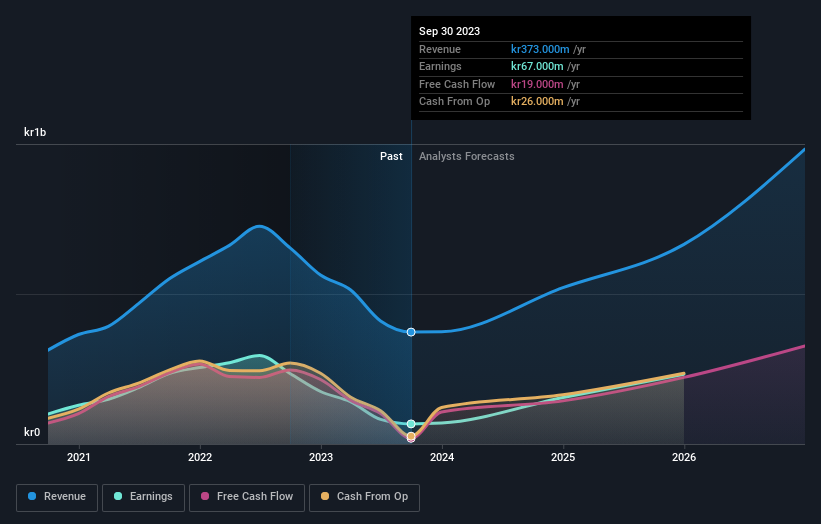
Task: Click the Cash From Op data point marker
Action: pyautogui.click(x=411, y=436)
